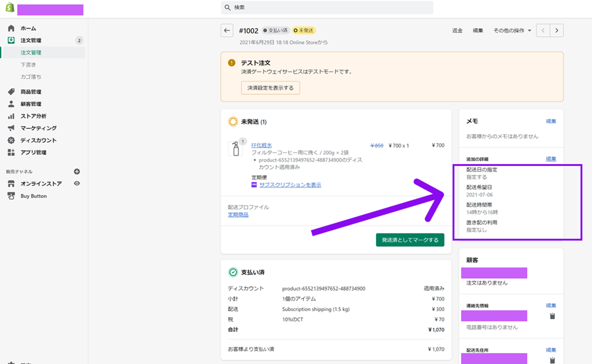Click the マーケティング megaphone icon

(11, 128)
